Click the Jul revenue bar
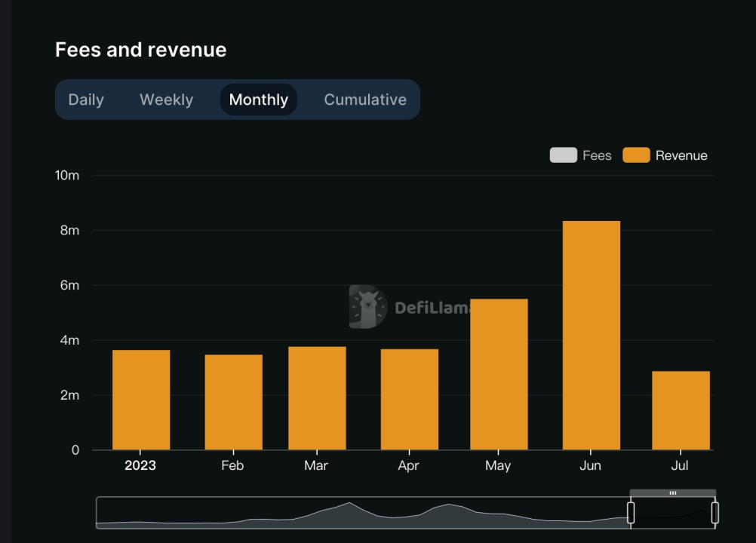 point(681,410)
